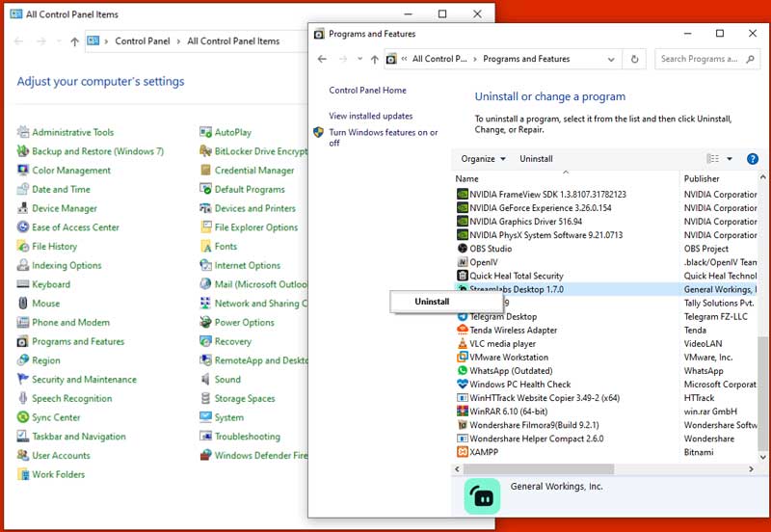Click the XAMPP program icon
The width and height of the screenshot is (771, 532).
(x=463, y=451)
